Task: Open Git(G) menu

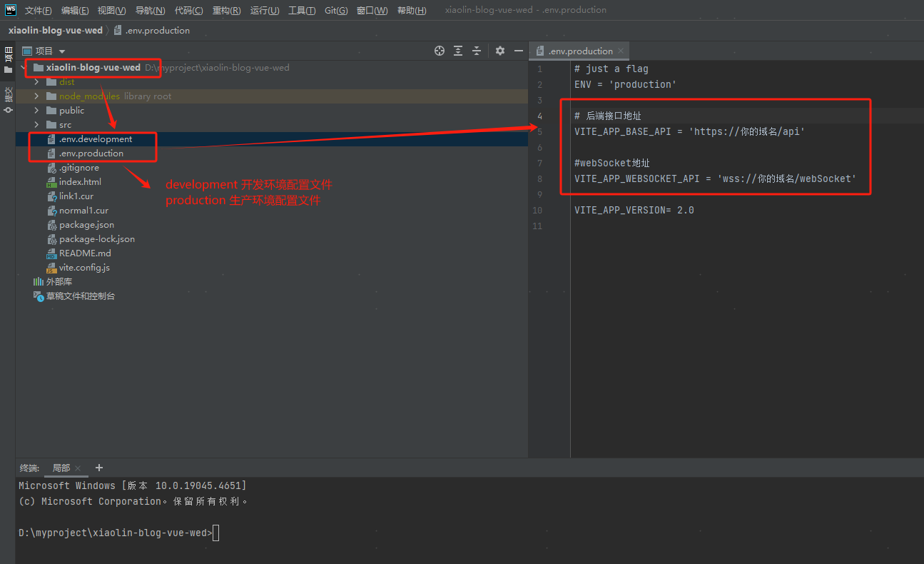Action: (x=336, y=10)
